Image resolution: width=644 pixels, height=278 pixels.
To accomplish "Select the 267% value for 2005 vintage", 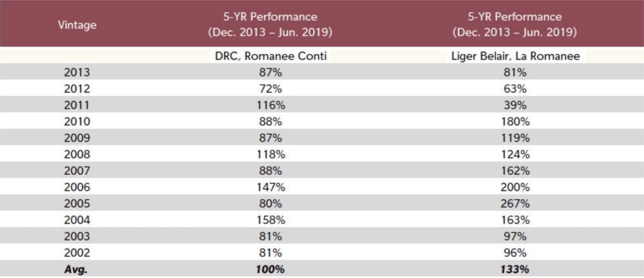I will coord(515,204).
